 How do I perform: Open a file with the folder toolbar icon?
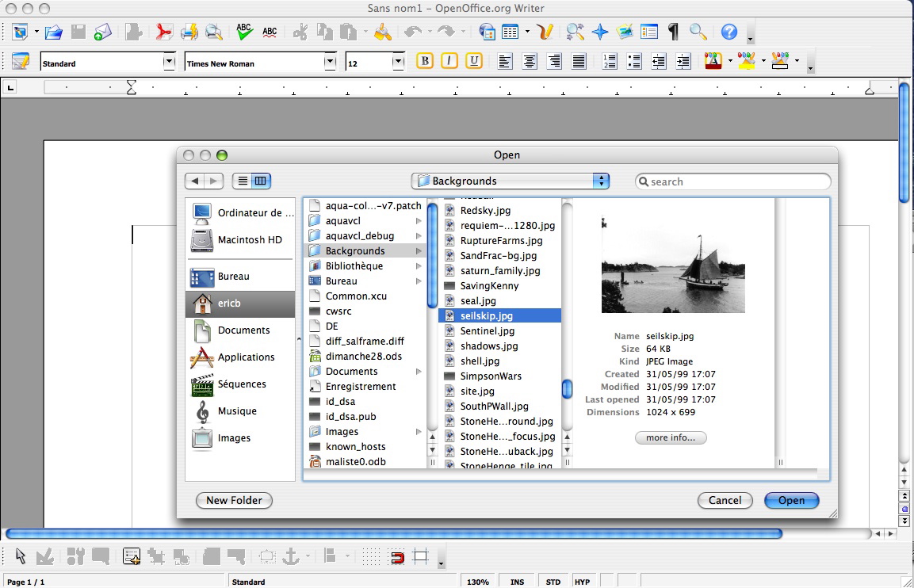(x=54, y=32)
